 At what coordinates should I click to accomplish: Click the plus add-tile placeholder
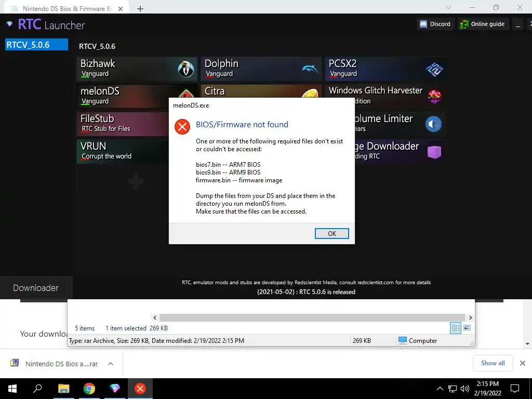point(136,181)
